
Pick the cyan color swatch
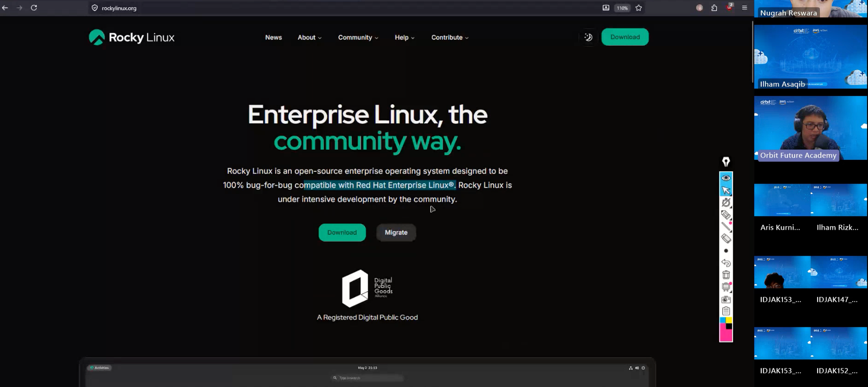723,320
